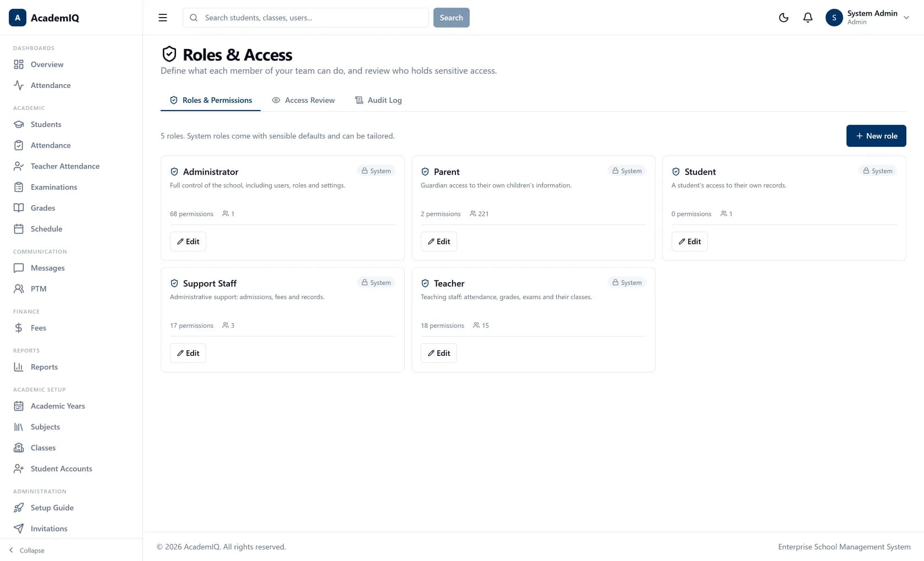
Task: Open the notifications bell
Action: (x=808, y=18)
